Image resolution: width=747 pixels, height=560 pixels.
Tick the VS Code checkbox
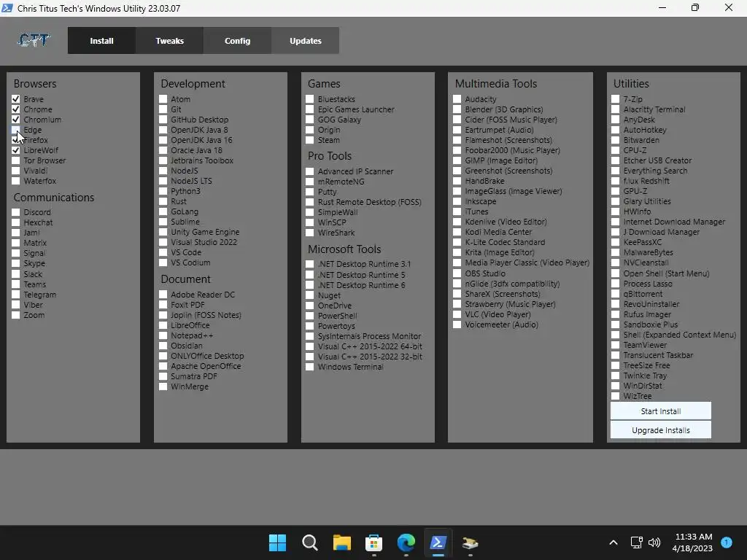(163, 252)
